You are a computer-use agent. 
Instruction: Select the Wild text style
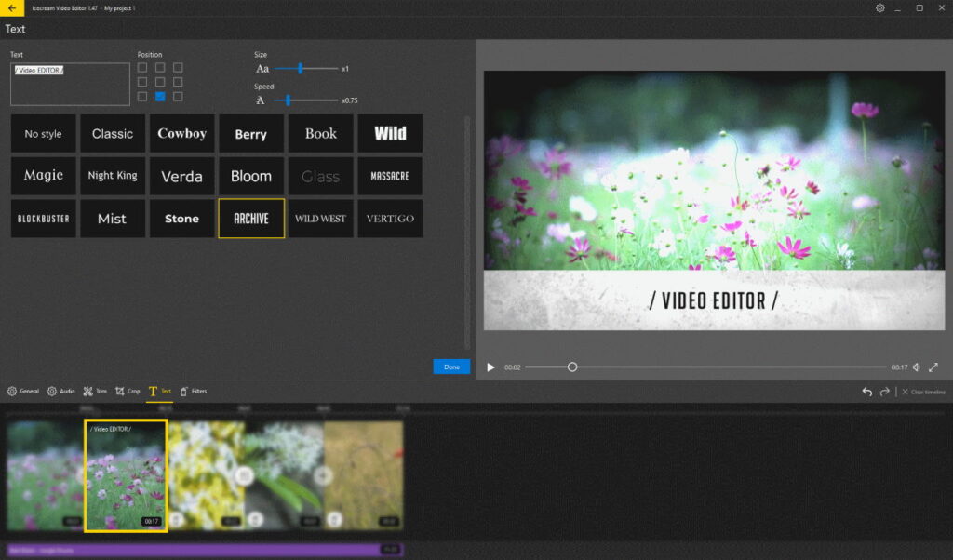(x=390, y=133)
